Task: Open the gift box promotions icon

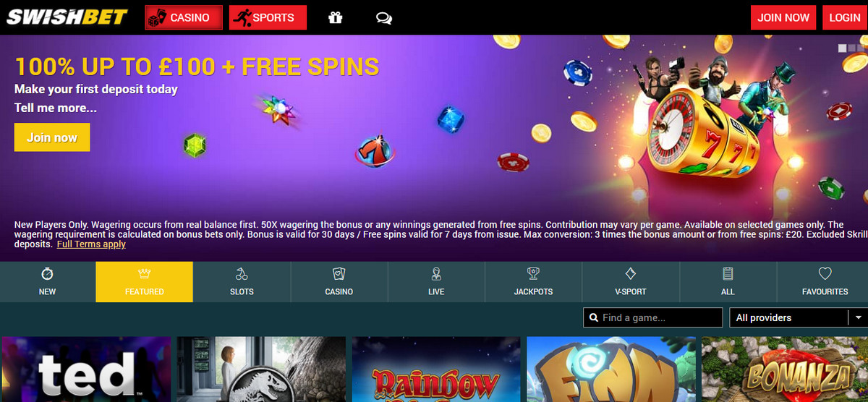Action: click(x=335, y=18)
